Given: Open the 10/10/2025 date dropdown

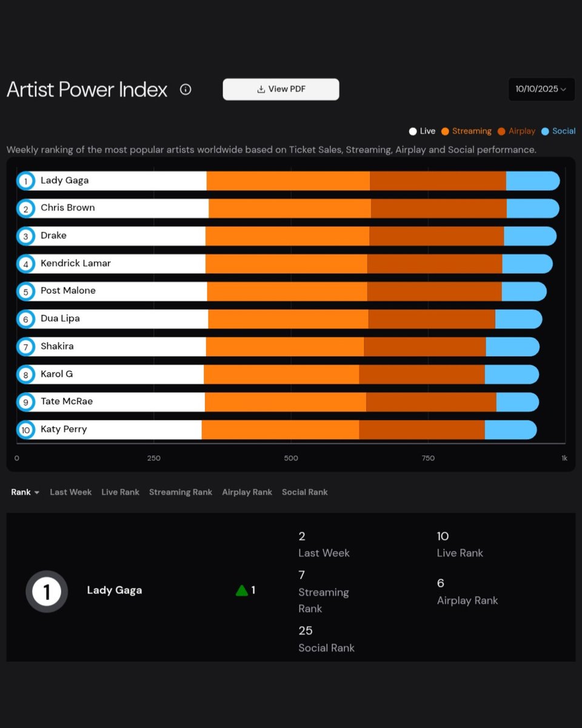Looking at the screenshot, I should pyautogui.click(x=541, y=89).
